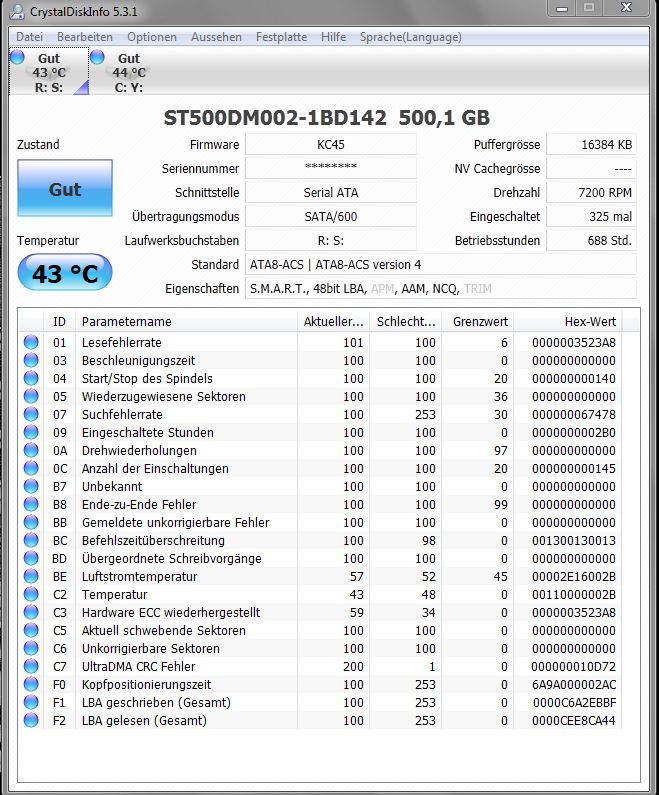The width and height of the screenshot is (659, 795).
Task: Click the Drehzahl value 7200 RPM
Action: pos(591,193)
